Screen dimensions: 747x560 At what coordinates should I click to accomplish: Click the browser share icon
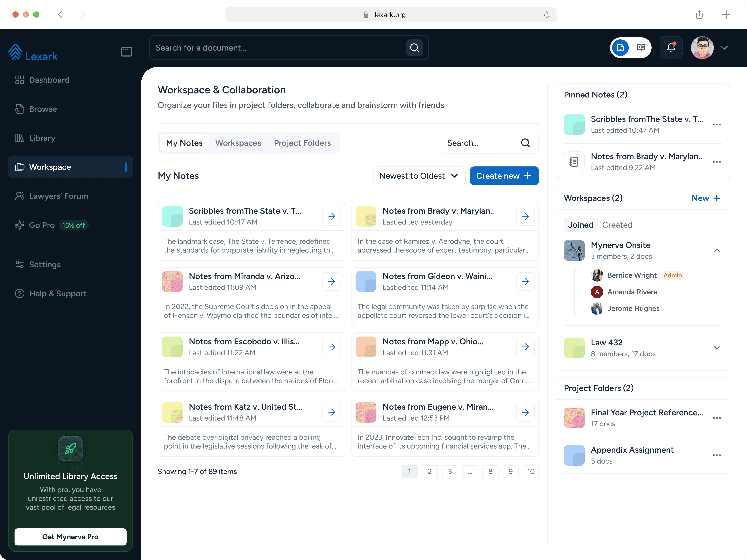coord(699,15)
